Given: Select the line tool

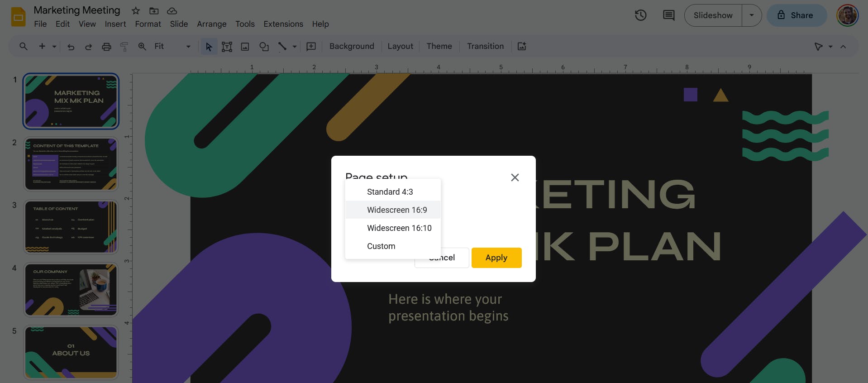Looking at the screenshot, I should (282, 46).
